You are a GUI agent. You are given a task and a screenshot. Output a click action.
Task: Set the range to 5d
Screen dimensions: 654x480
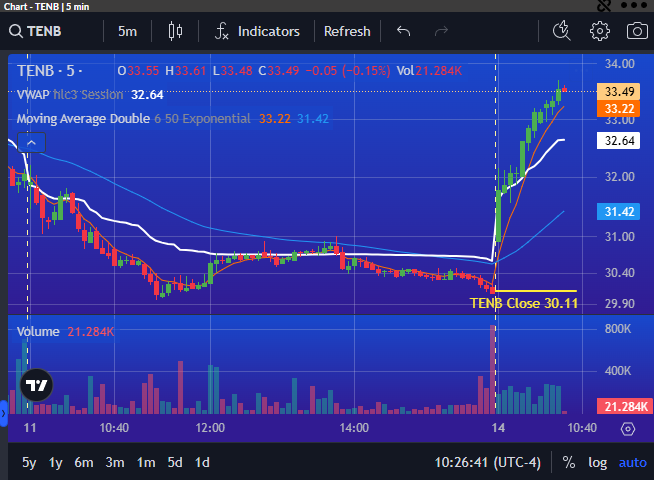click(175, 462)
